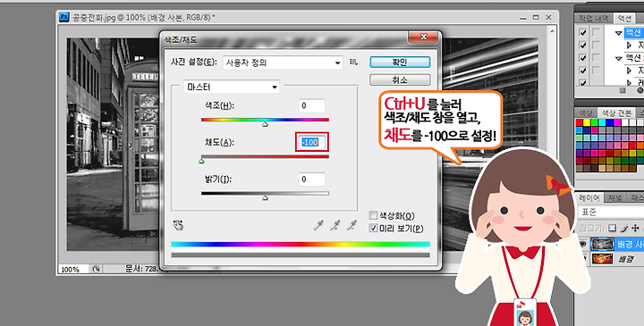Switch to the 채널 tab
The height and width of the screenshot is (326, 644).
point(614,197)
